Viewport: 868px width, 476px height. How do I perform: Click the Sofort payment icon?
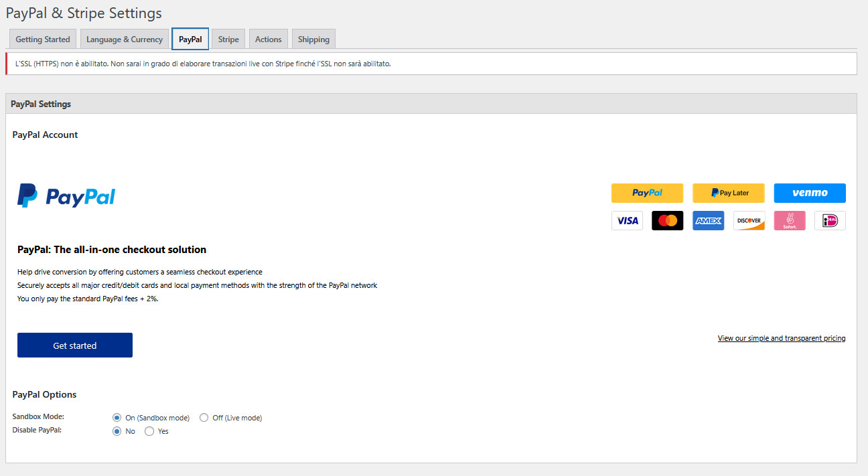(790, 220)
